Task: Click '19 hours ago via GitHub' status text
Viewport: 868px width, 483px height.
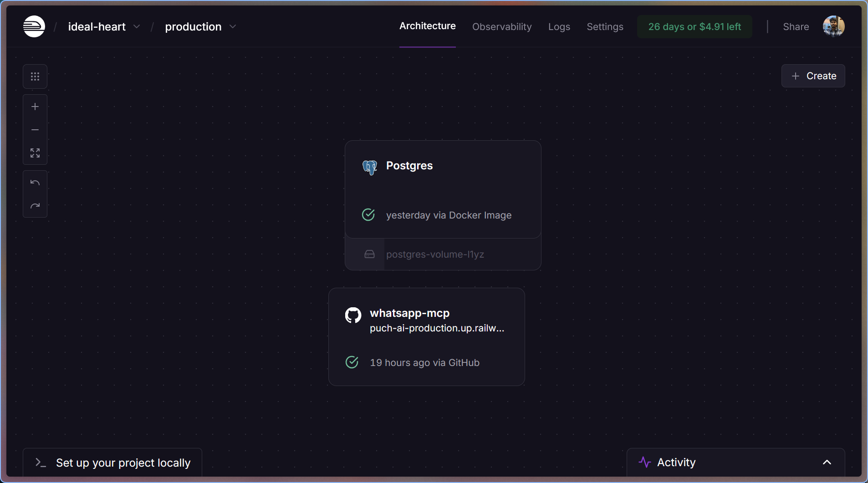Action: (x=424, y=362)
